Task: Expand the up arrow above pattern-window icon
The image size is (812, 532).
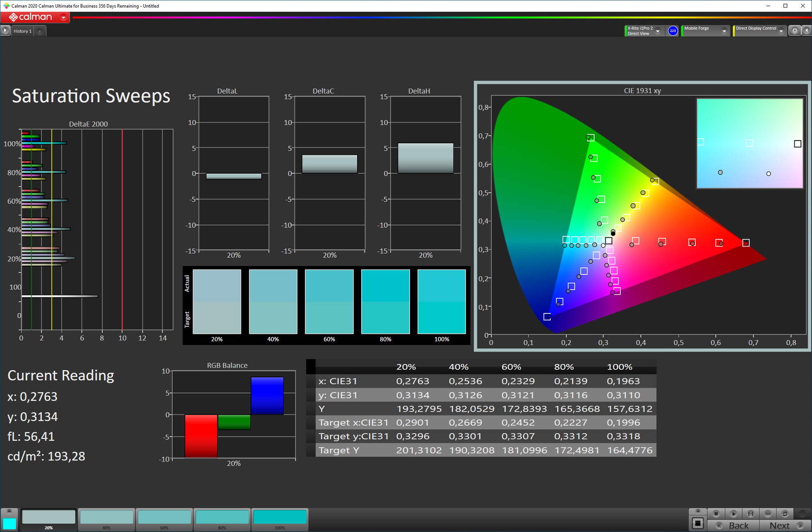Action: [x=698, y=511]
